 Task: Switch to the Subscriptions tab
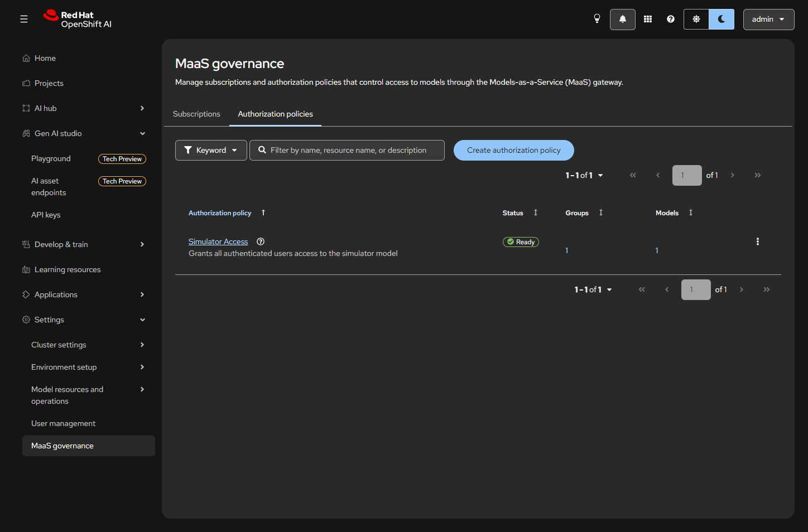tap(196, 114)
